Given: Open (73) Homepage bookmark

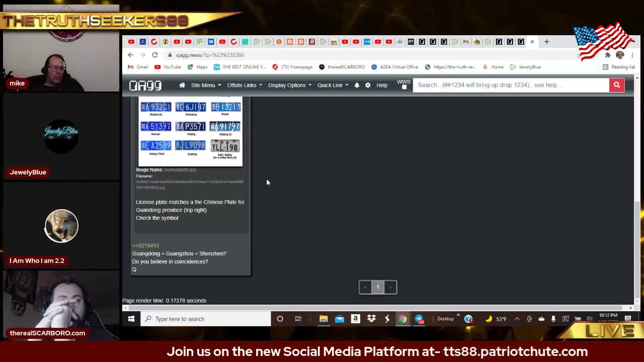Looking at the screenshot, I should tap(292, 67).
